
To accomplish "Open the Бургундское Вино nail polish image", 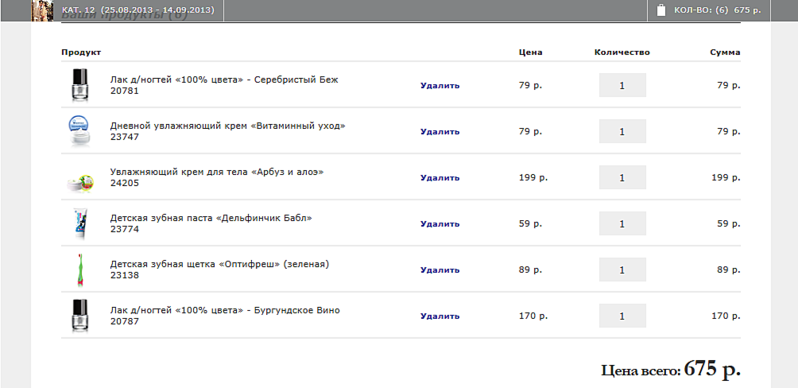I will [80, 315].
